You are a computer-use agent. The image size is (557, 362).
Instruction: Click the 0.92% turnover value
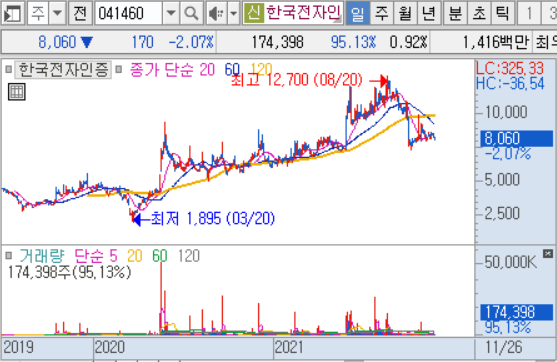point(408,42)
